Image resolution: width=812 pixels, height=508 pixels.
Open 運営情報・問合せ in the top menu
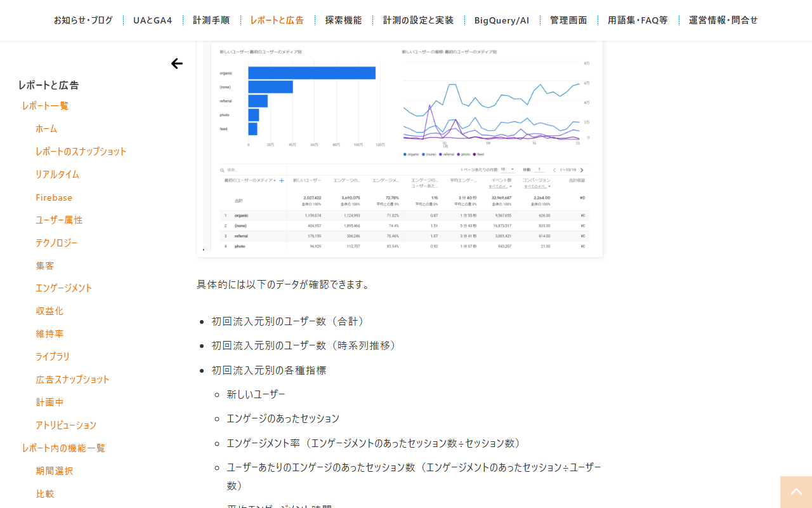[723, 20]
